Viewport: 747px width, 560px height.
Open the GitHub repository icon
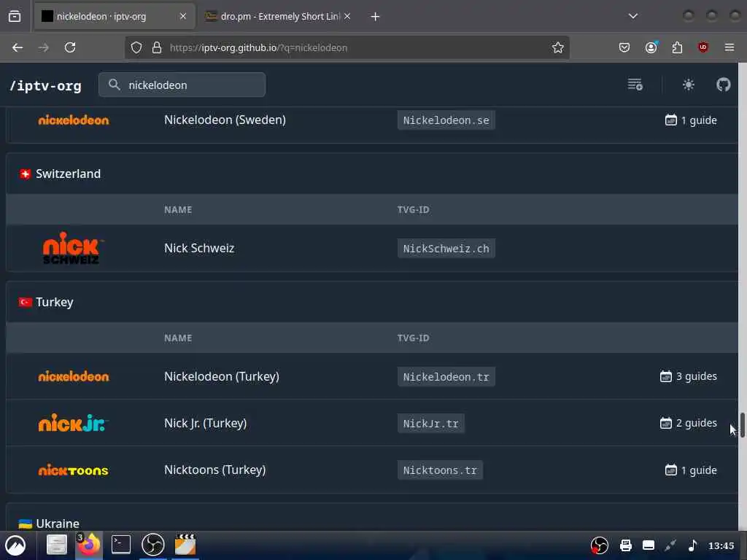(x=723, y=85)
